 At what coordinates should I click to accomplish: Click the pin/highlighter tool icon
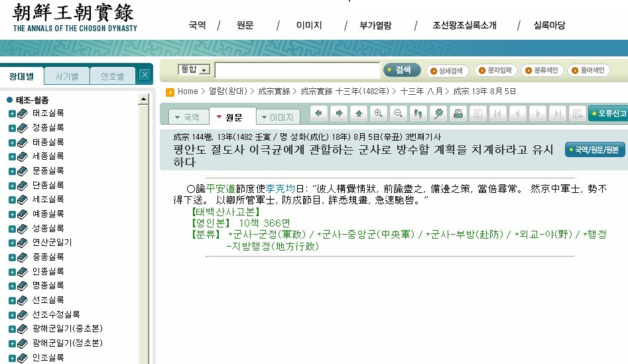(x=438, y=114)
